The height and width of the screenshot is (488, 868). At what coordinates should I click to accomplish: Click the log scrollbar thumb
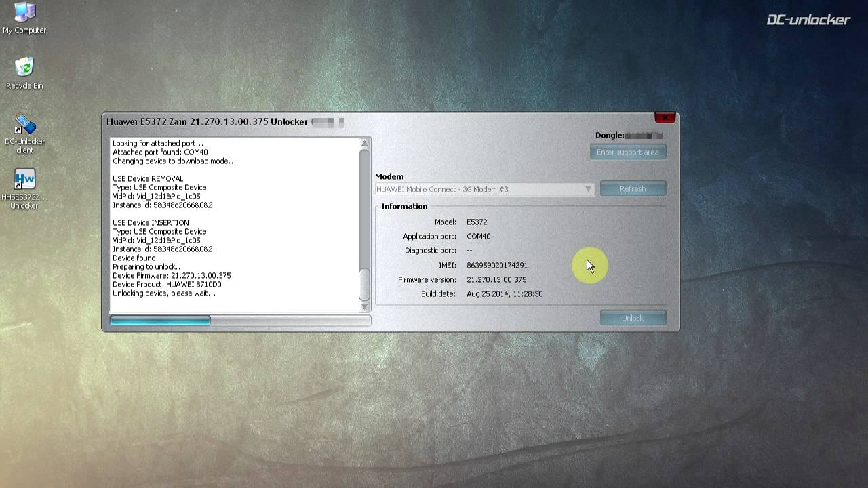pos(364,285)
